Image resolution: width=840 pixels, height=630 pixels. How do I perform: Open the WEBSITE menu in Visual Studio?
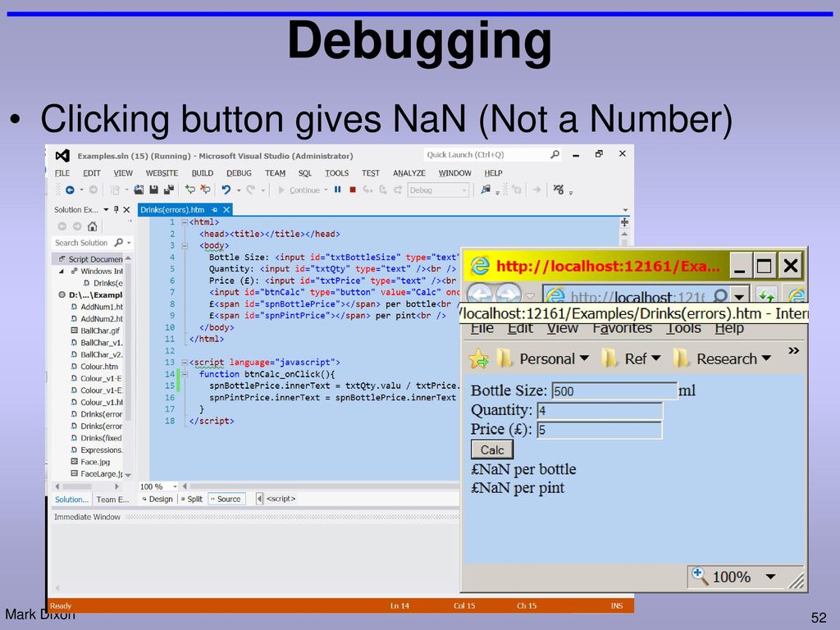point(162,173)
